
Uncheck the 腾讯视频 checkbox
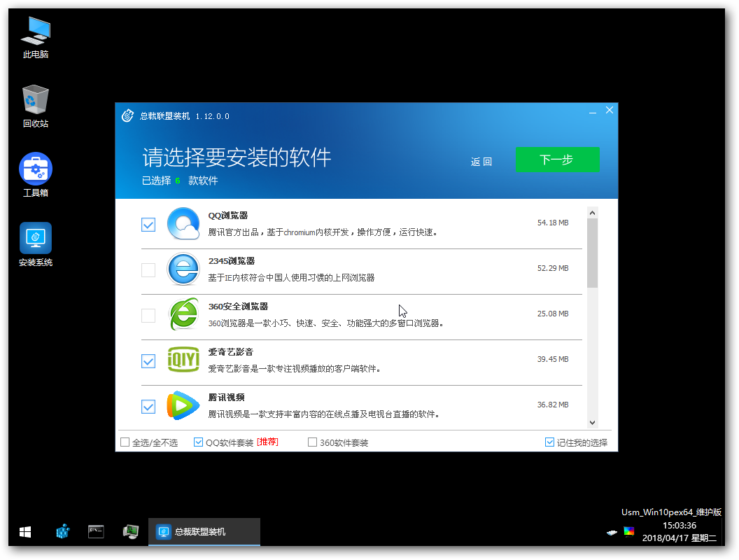[x=148, y=406]
